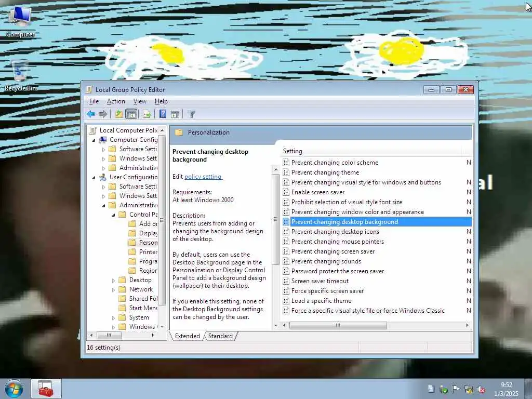The image size is (532, 399).
Task: Click the Forward arrow toolbar icon
Action: 103,114
